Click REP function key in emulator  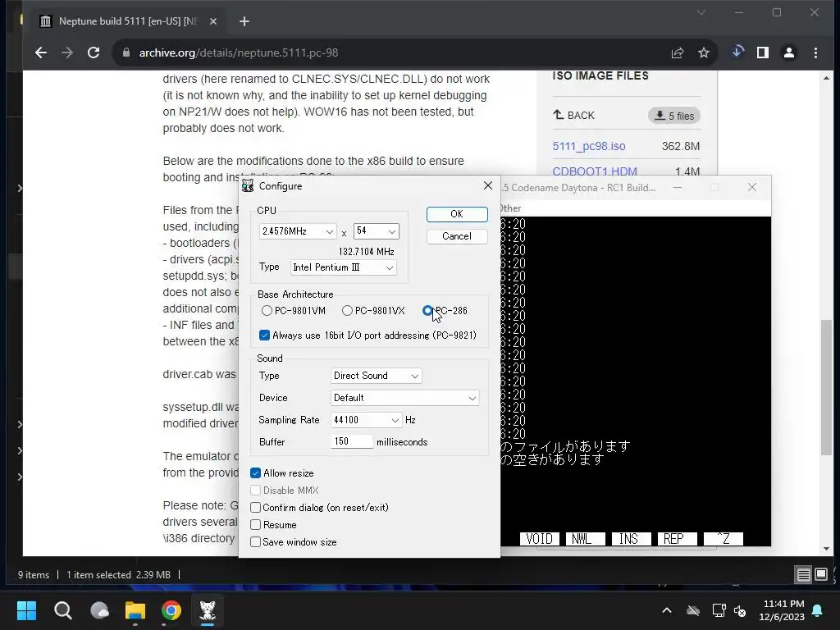point(678,539)
